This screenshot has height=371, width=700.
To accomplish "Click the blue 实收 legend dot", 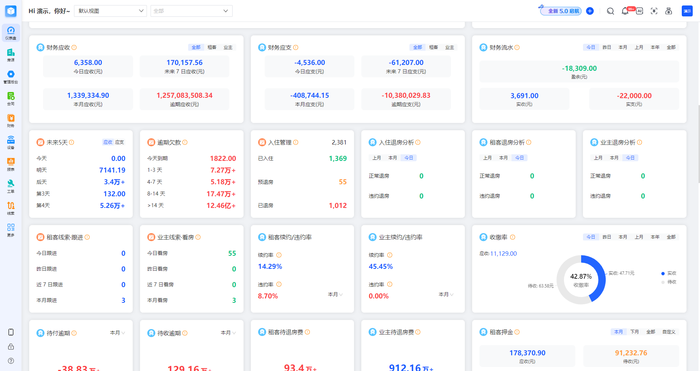I will coord(662,273).
